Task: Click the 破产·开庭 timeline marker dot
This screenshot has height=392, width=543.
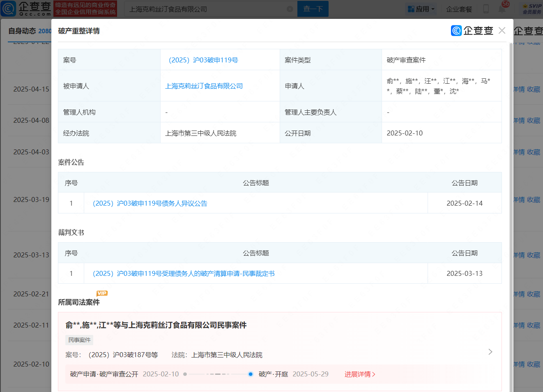Action: click(x=250, y=374)
